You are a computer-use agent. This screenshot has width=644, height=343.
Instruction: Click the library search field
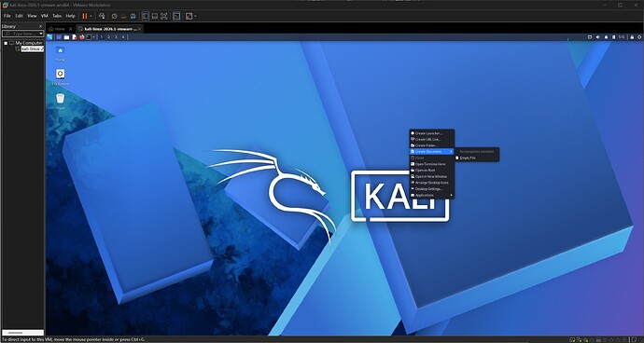[21, 34]
